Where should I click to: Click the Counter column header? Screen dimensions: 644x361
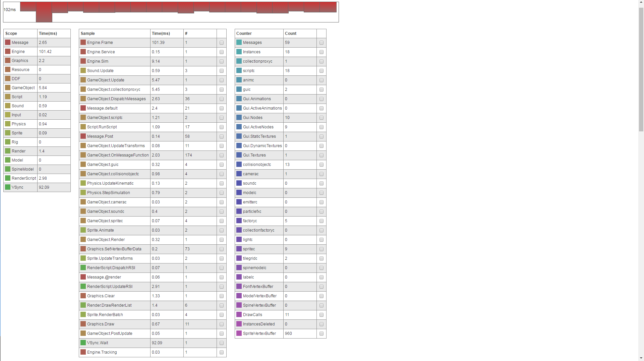click(259, 34)
